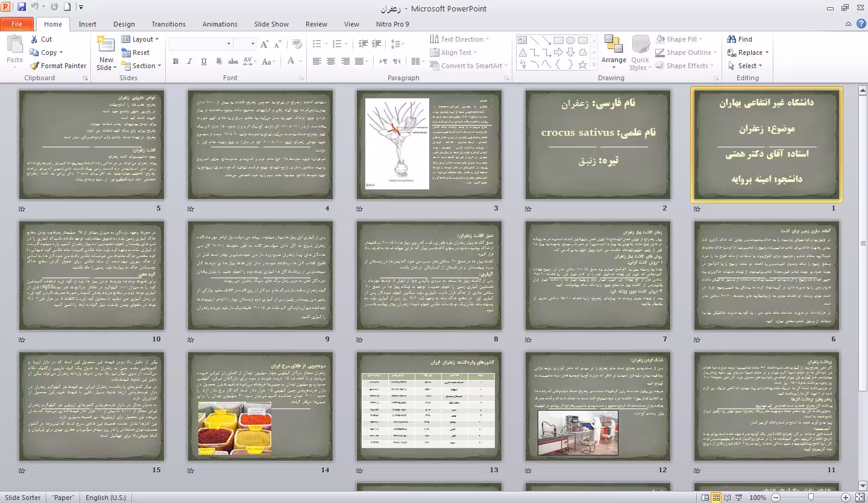This screenshot has width=868, height=503.
Task: Open the File backstage button
Action: (x=17, y=24)
